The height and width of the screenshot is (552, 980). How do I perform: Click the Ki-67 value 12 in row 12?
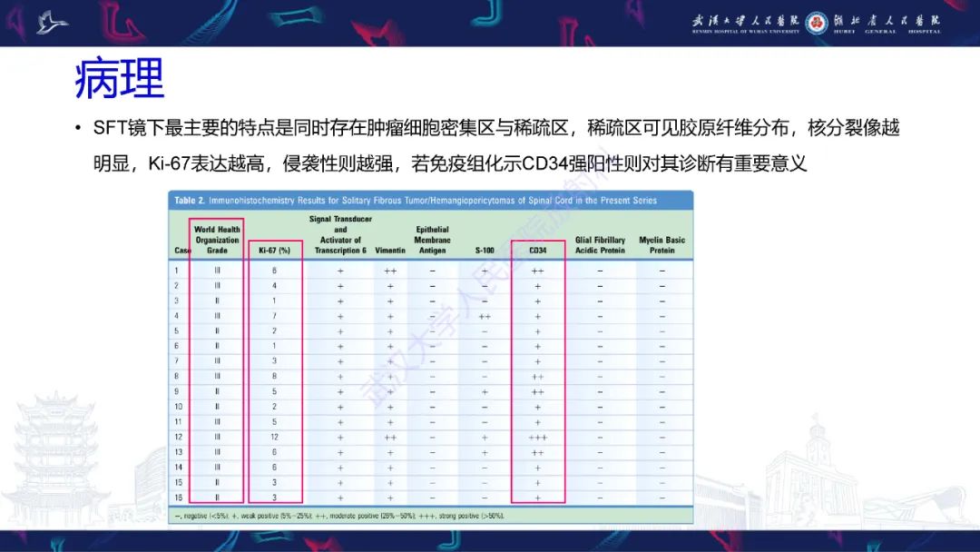pyautogui.click(x=276, y=438)
